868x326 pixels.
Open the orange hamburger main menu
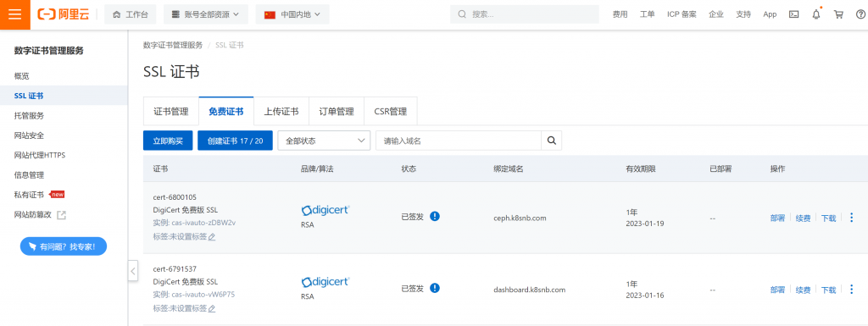(x=15, y=14)
